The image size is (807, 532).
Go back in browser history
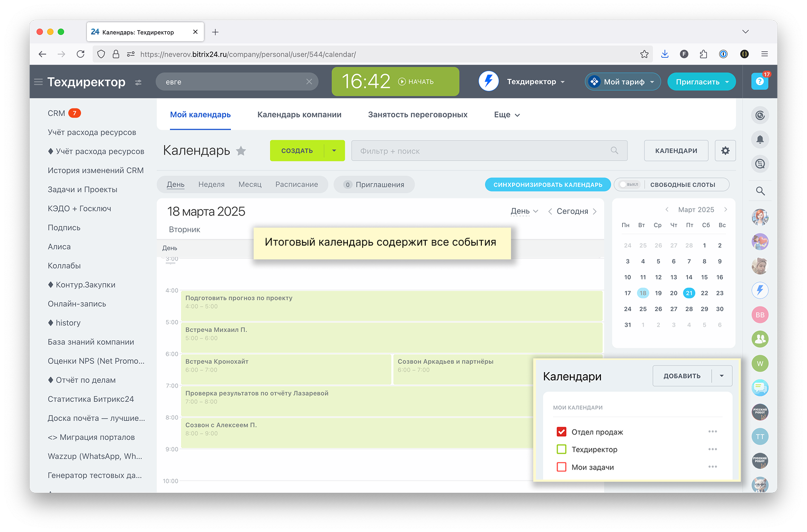coord(42,54)
